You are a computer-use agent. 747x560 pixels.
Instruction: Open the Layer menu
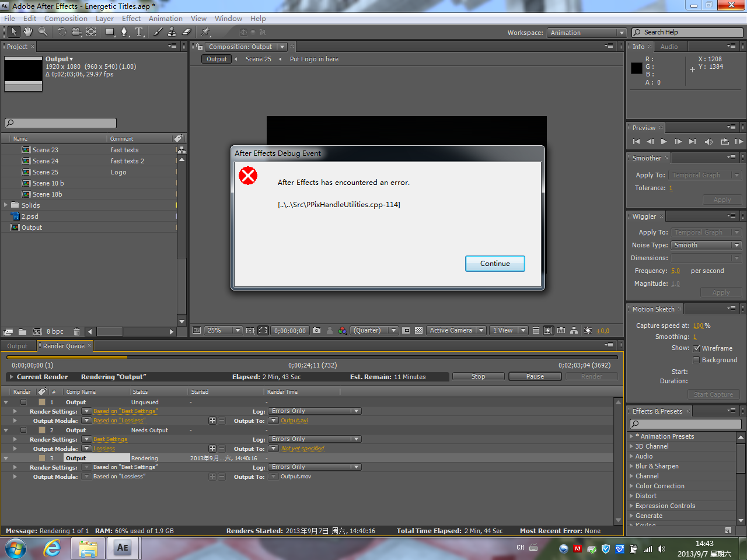click(104, 18)
